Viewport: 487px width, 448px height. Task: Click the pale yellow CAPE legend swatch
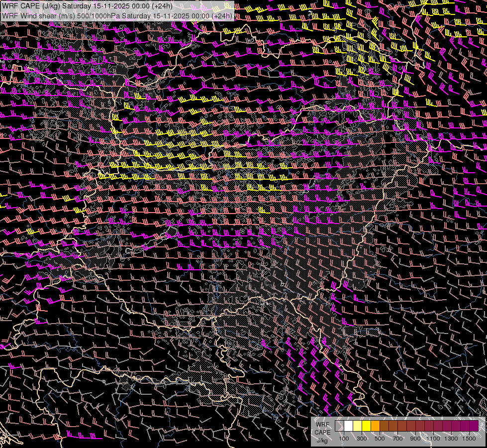357,426
